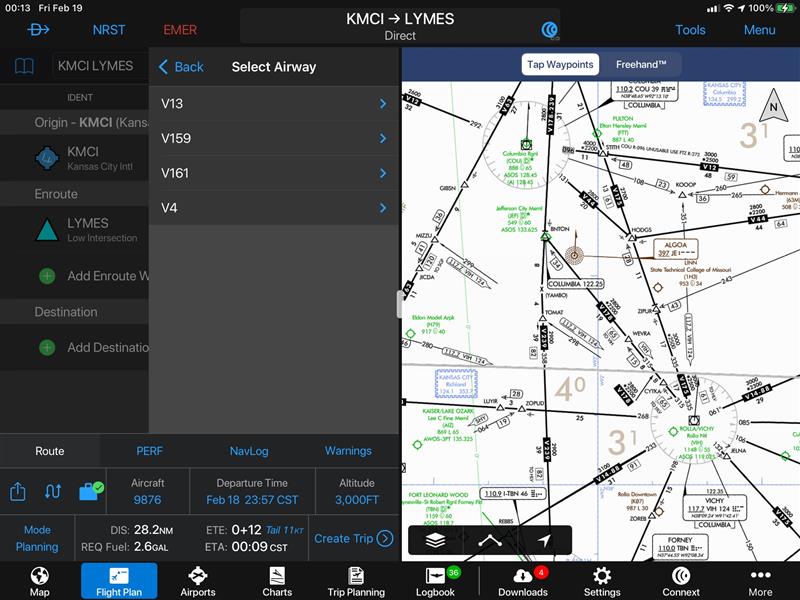This screenshot has width=800, height=600.
Task: Switch to the PERF tab
Action: click(x=149, y=451)
